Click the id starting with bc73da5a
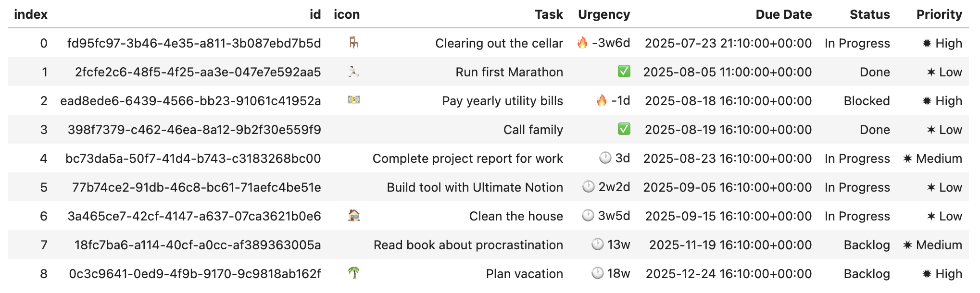This screenshot has height=293, width=980. pos(193,159)
